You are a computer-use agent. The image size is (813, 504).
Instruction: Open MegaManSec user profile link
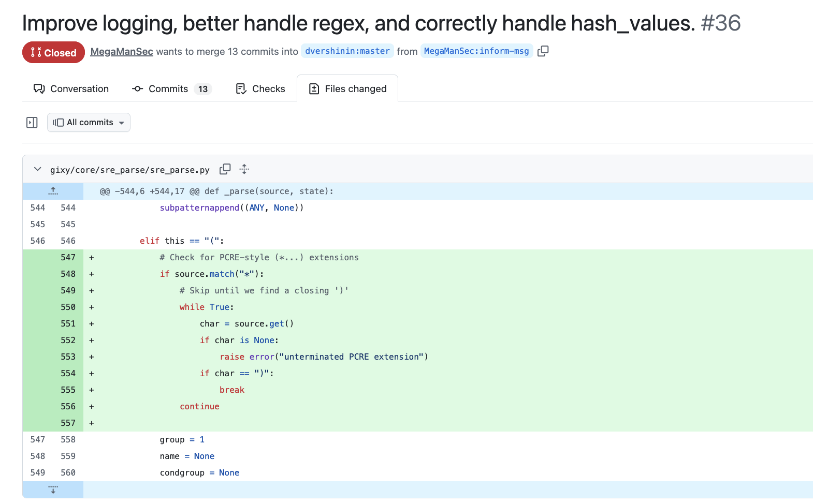tap(122, 52)
